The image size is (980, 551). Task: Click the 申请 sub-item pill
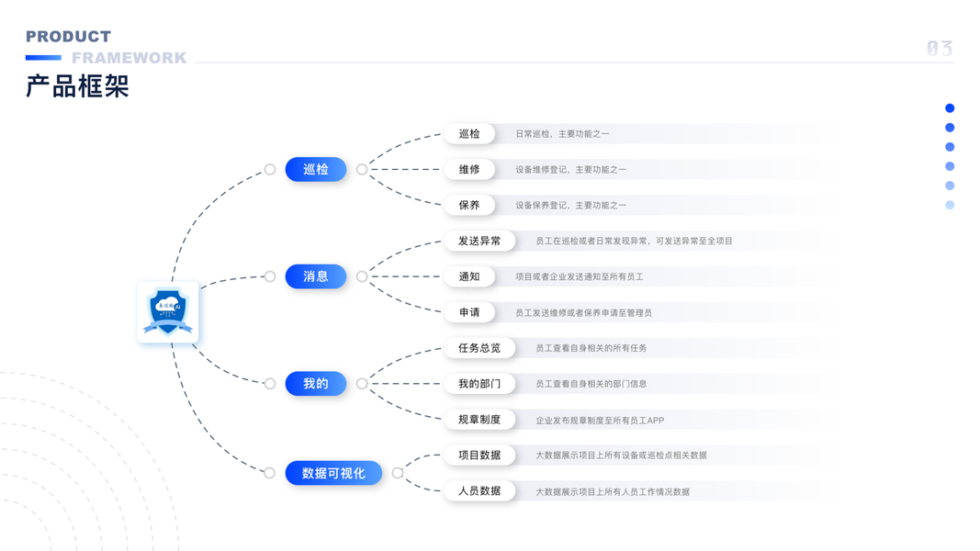(469, 312)
